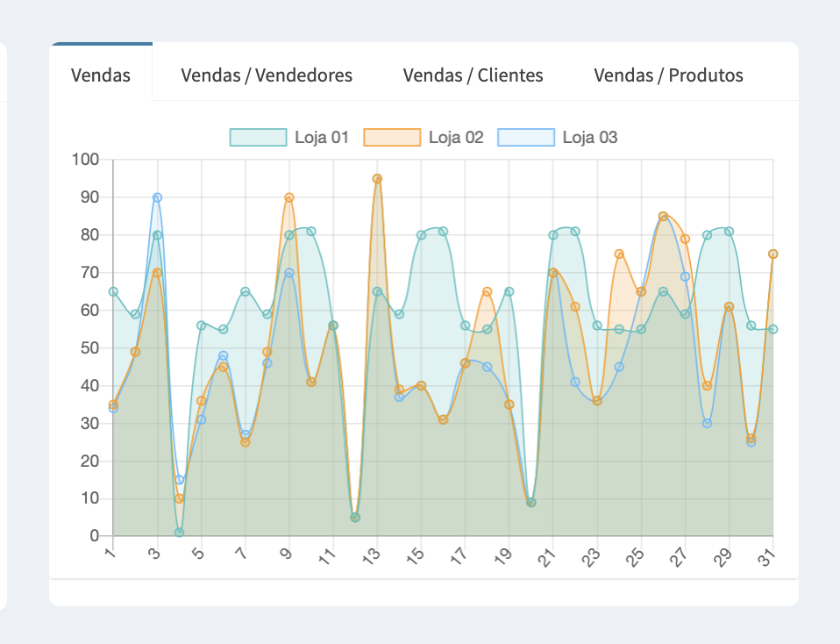
Task: Select the Vendas / Clientes tab
Action: coord(473,75)
